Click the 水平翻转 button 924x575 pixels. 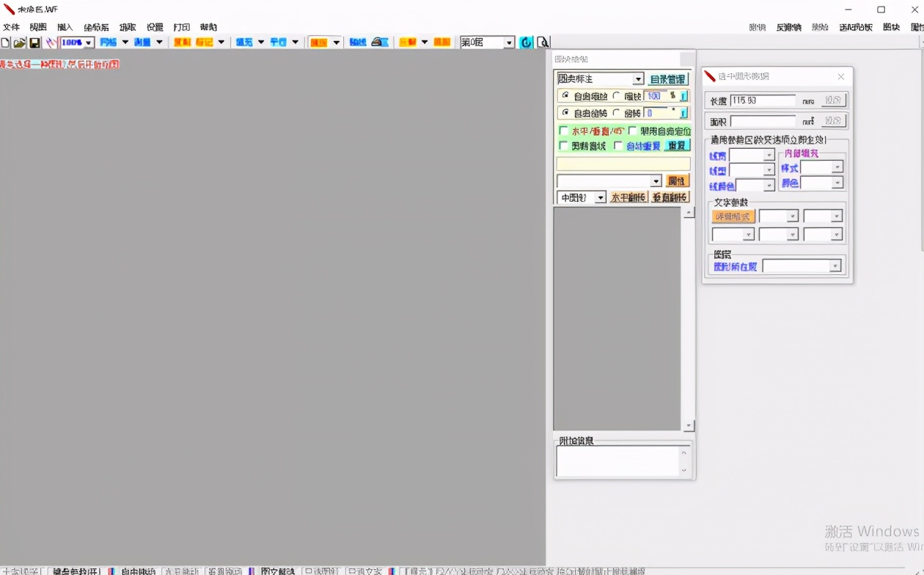(x=628, y=197)
